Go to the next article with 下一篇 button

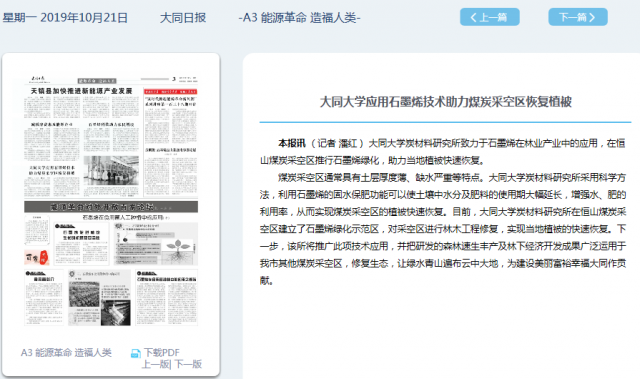578,17
